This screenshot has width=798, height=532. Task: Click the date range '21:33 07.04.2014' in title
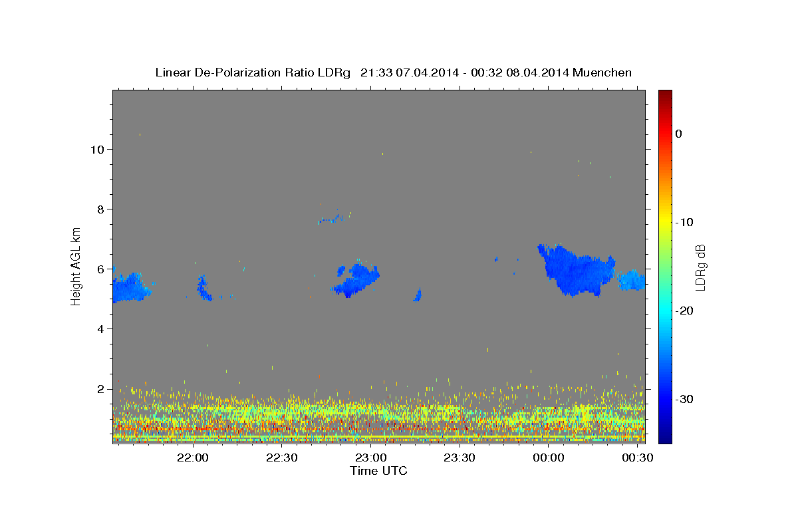click(x=409, y=72)
